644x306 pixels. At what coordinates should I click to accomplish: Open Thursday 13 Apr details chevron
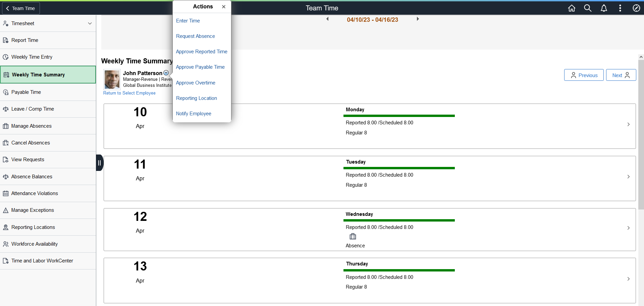[628, 279]
